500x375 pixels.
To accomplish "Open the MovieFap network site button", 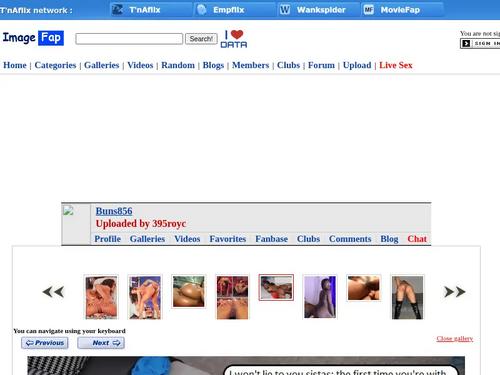I will [x=402, y=10].
